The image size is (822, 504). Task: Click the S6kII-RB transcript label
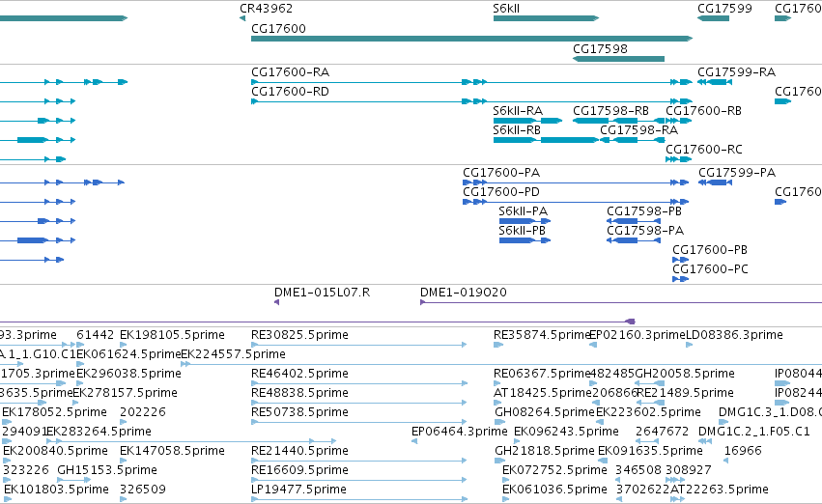pyautogui.click(x=517, y=130)
